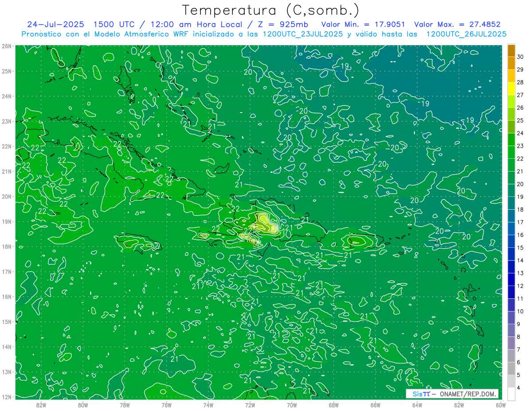Click the title 'Temperatura (C,somb.)'
This screenshot has height=411, width=532.
tap(271, 10)
